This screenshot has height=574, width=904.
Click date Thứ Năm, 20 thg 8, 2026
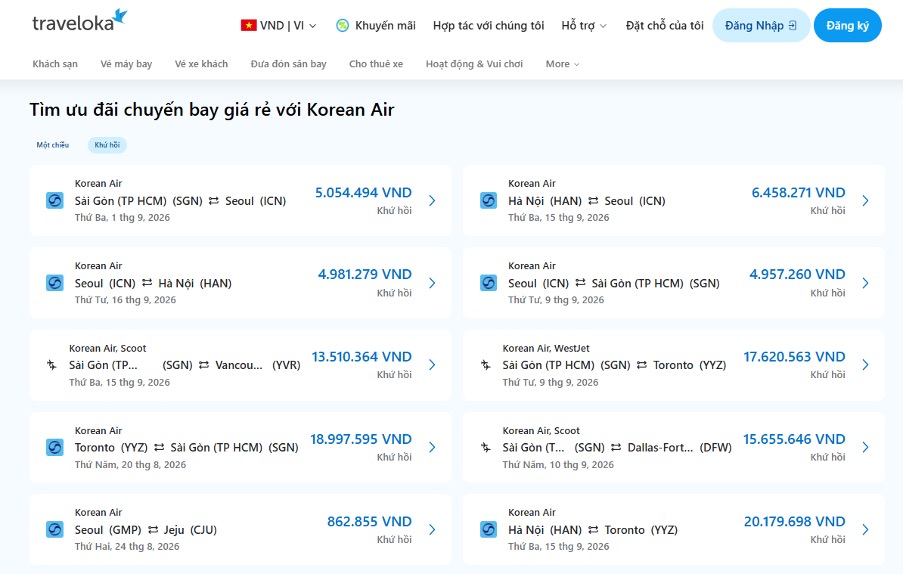(130, 465)
